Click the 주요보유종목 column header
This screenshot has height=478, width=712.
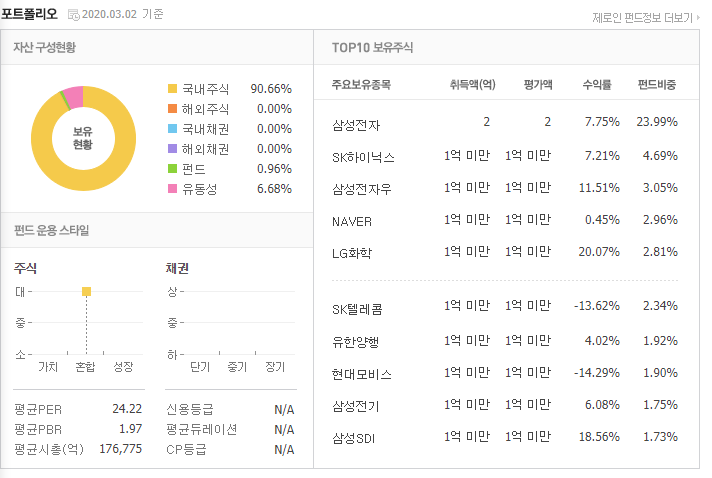click(361, 84)
